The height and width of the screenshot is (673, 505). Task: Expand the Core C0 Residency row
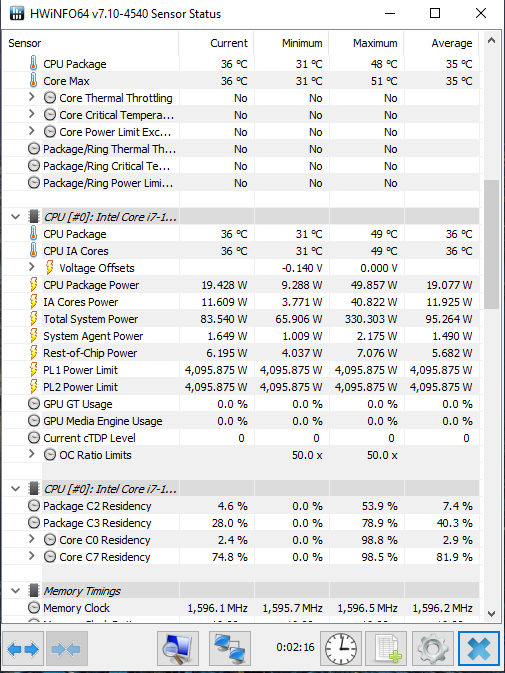pos(31,539)
